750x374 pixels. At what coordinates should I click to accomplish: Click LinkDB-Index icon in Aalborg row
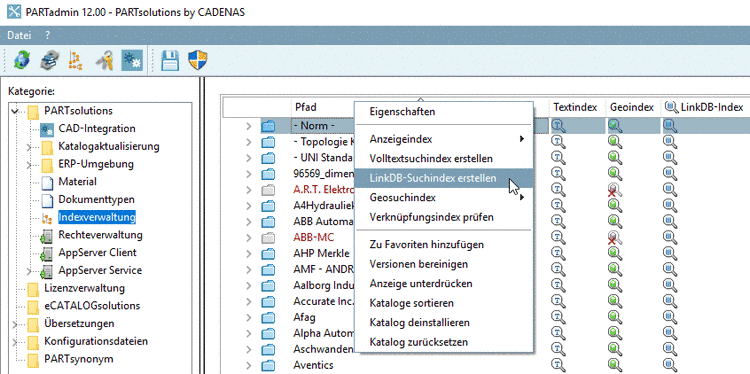click(670, 286)
